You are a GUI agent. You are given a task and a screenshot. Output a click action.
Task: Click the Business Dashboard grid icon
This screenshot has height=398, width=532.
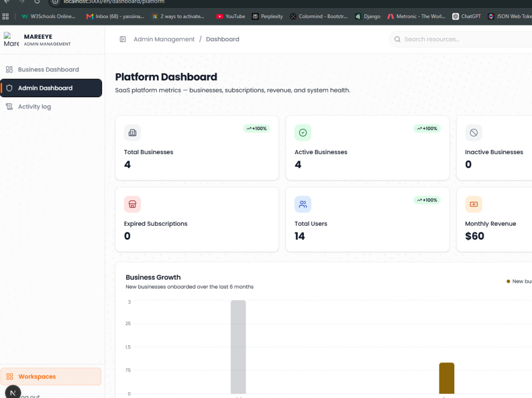(x=9, y=70)
